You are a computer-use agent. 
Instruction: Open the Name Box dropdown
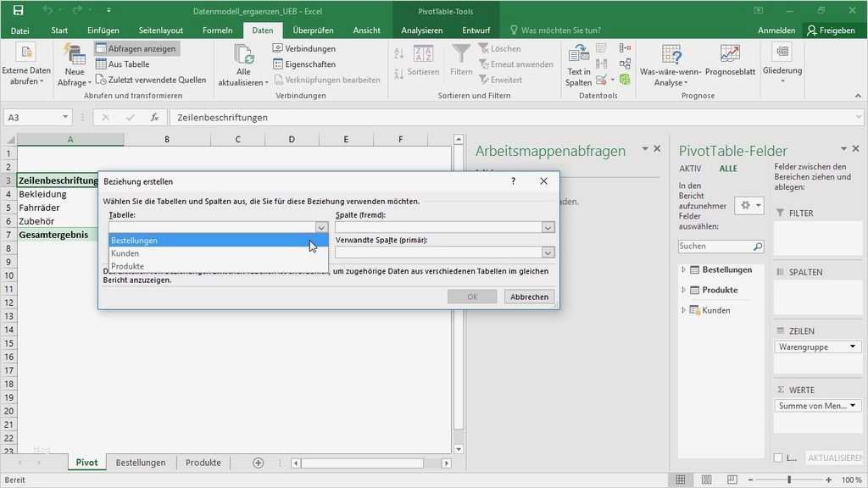[65, 117]
